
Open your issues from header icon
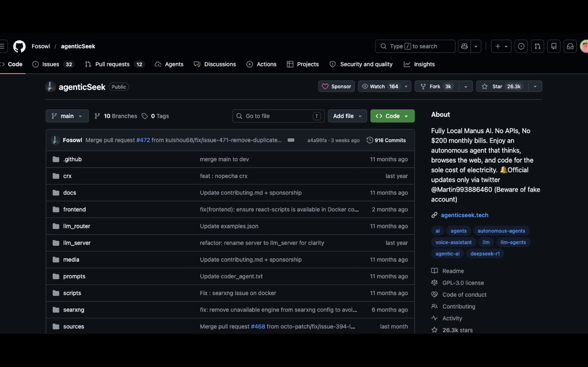521,46
